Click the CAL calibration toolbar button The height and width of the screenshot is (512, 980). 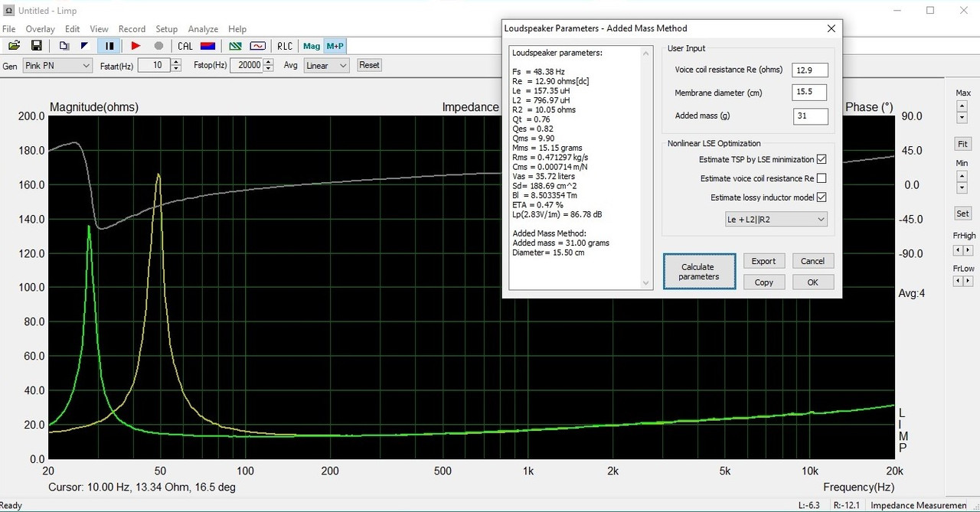click(185, 46)
